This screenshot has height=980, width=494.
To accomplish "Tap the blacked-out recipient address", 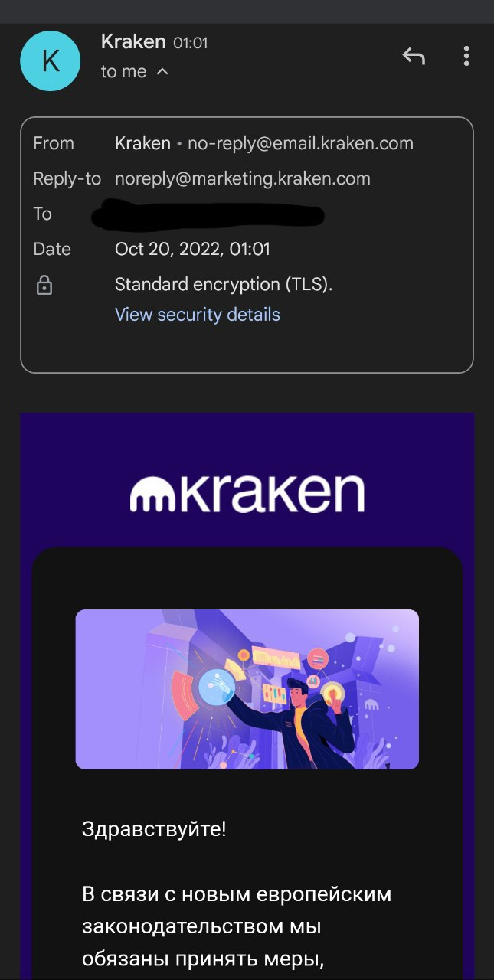I will tap(208, 214).
